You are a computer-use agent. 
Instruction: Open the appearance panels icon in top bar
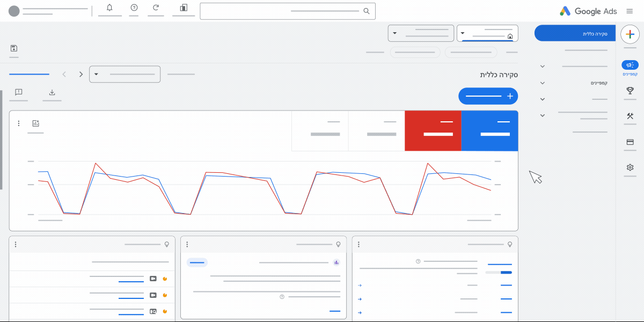pyautogui.click(x=184, y=8)
